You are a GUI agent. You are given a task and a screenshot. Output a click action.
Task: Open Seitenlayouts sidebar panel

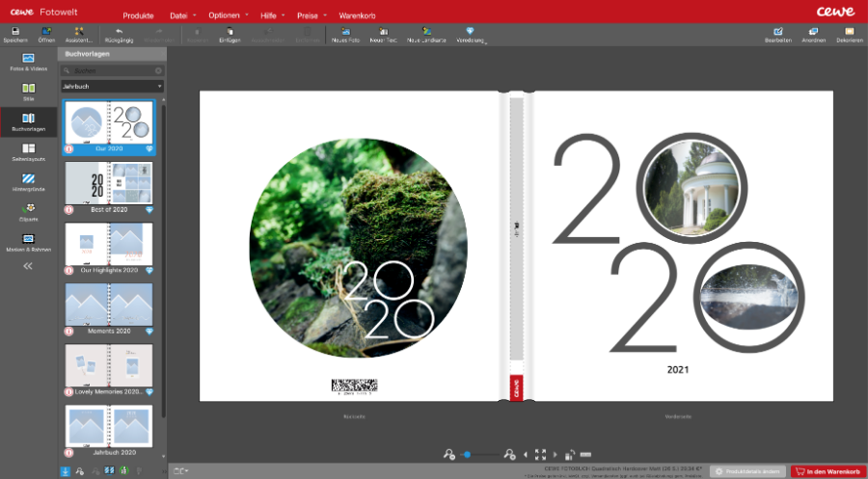[28, 152]
